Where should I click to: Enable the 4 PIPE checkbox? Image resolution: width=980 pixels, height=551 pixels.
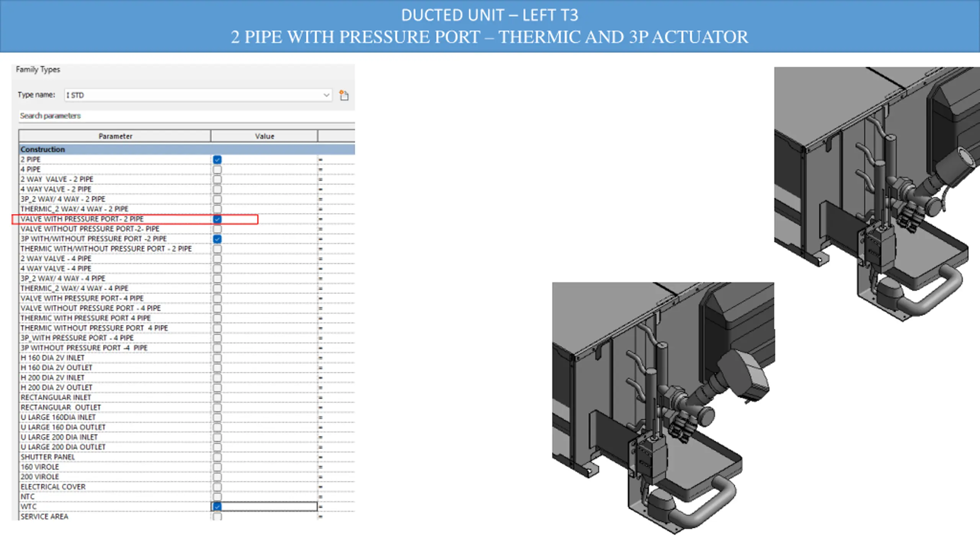pos(217,170)
